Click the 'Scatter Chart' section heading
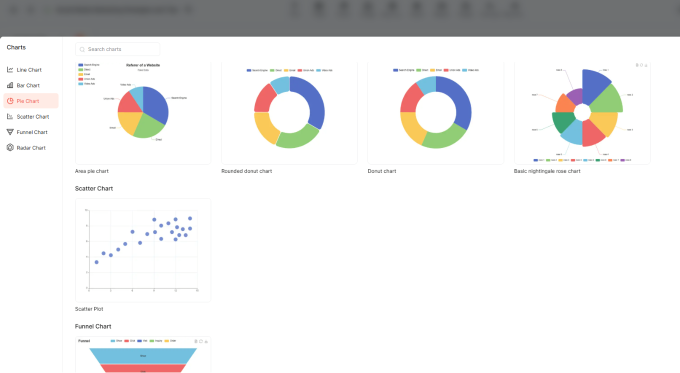Screen dimensions: 680x373 click(94, 189)
